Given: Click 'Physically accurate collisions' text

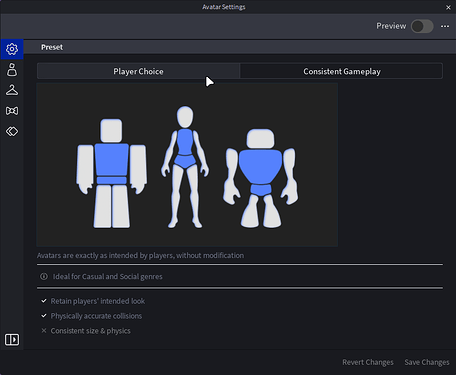Looking at the screenshot, I should click(x=96, y=316).
